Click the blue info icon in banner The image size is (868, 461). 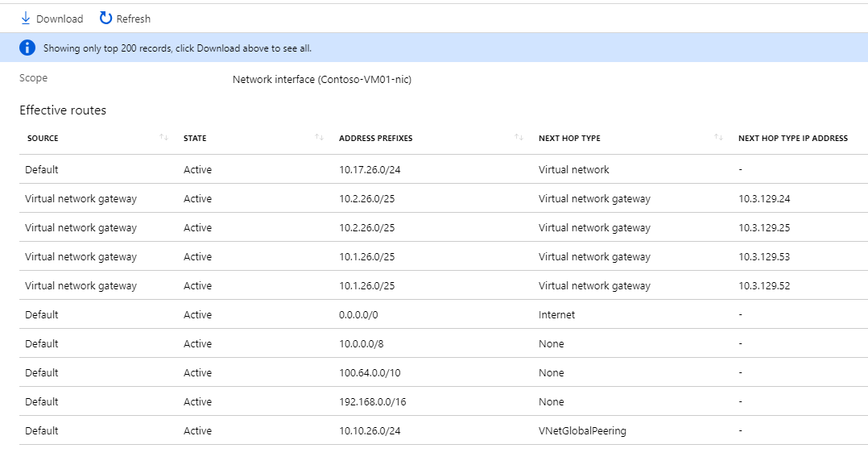[x=27, y=48]
